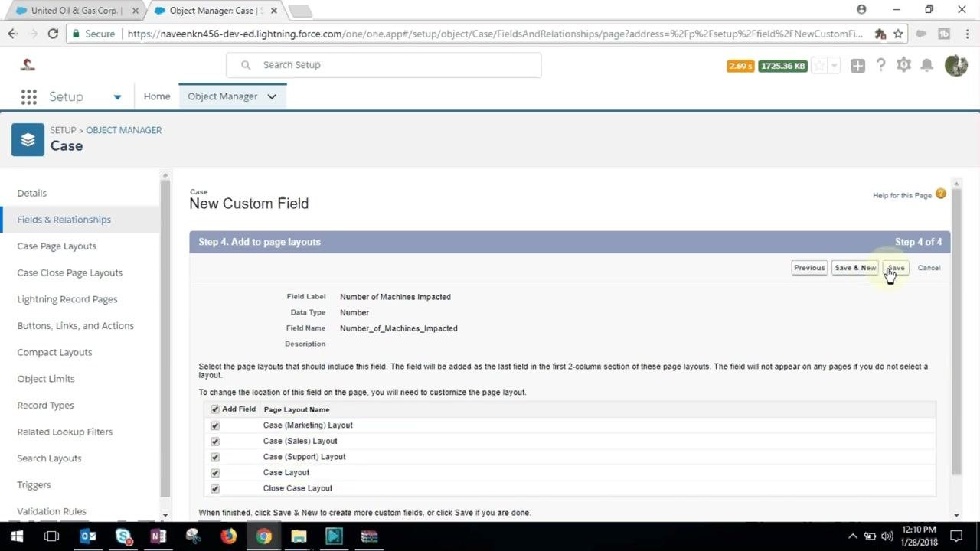Click the Previous button

[809, 268]
